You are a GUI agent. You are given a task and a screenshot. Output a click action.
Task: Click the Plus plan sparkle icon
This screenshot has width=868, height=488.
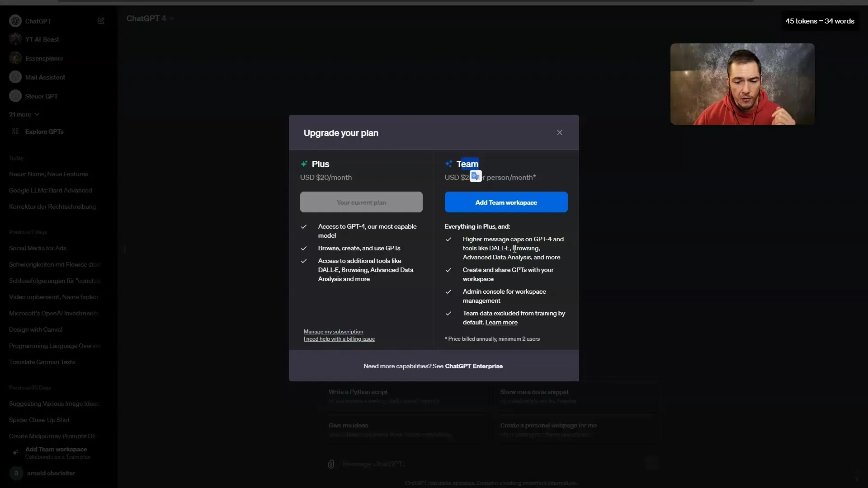coord(304,164)
